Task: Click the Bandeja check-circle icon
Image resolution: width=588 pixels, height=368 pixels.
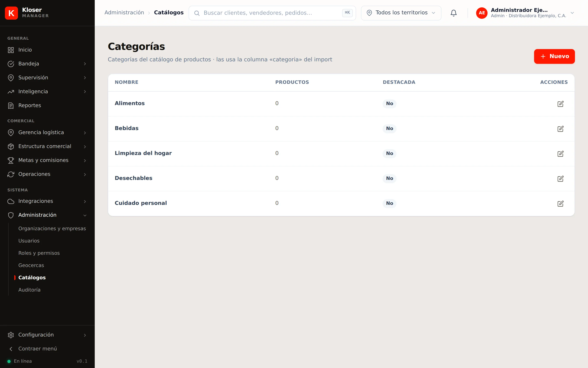Action: (11, 64)
